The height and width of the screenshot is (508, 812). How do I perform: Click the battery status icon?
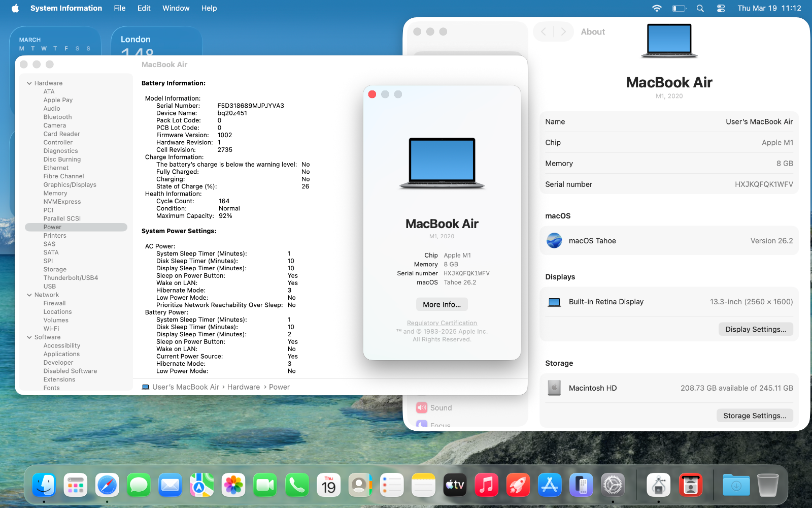tap(679, 8)
